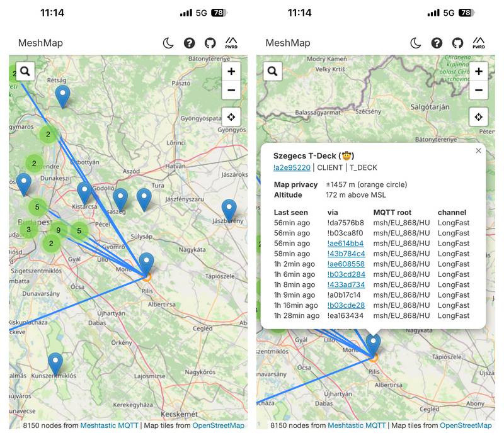Zoom out the right map with minus
Viewport: 504px width, 438px height.
click(479, 90)
